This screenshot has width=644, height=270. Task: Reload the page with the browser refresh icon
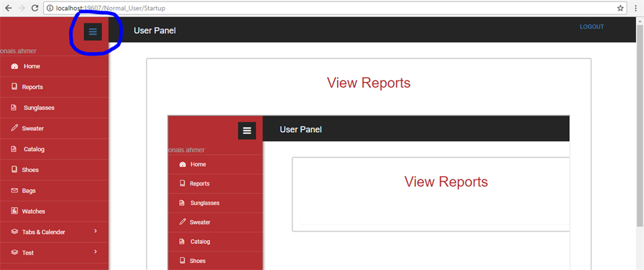pyautogui.click(x=35, y=8)
